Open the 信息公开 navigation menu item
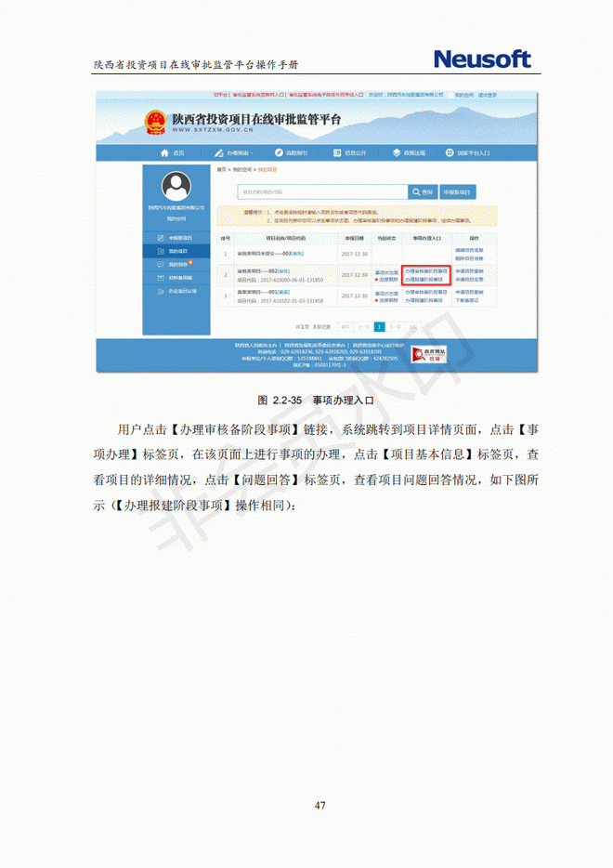 click(x=356, y=152)
